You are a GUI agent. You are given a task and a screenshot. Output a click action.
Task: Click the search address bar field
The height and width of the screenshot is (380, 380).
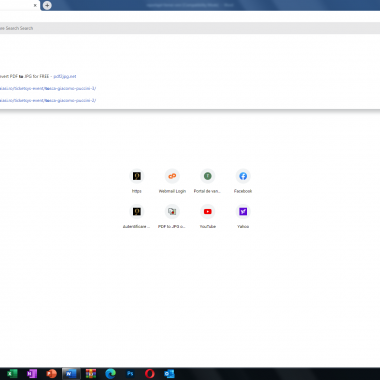click(190, 28)
